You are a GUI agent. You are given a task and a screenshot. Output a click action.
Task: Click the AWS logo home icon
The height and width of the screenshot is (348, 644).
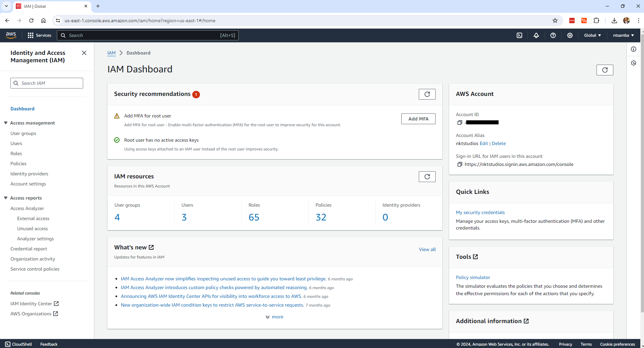11,35
